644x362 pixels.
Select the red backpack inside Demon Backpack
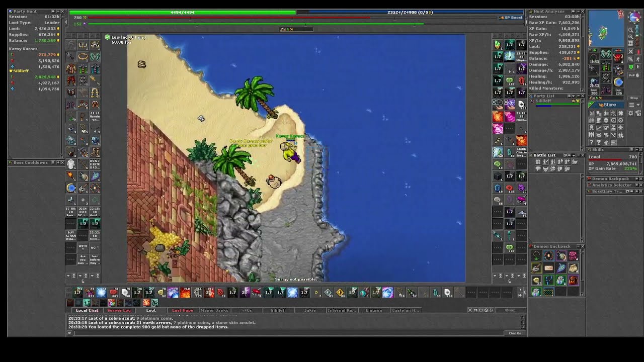(573, 281)
